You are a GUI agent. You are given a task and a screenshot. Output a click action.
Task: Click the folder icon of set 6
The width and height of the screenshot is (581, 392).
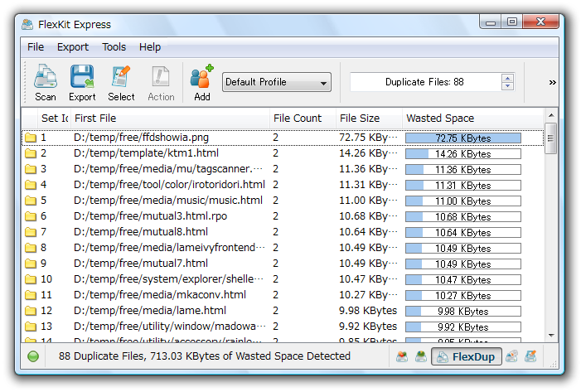pyautogui.click(x=31, y=216)
